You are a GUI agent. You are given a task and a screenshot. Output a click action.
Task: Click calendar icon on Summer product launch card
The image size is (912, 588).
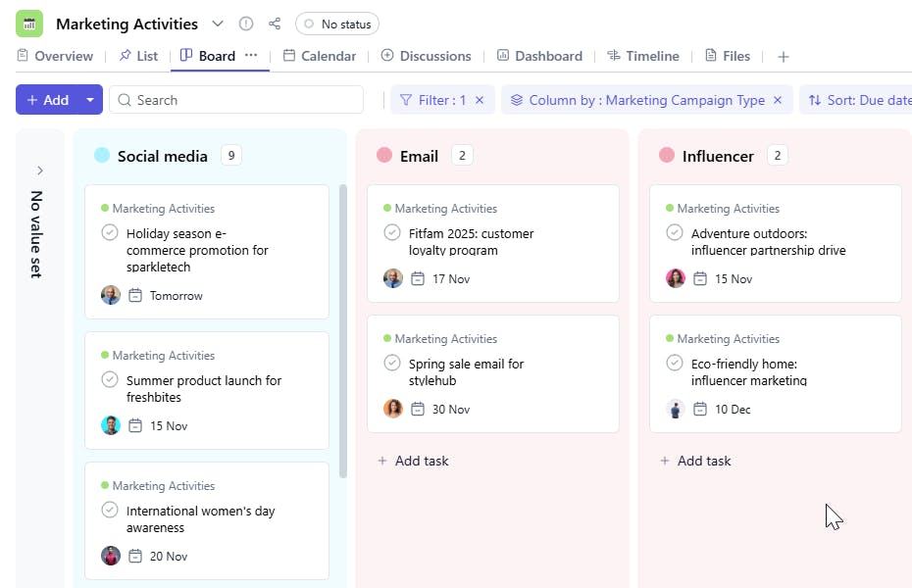click(x=135, y=425)
